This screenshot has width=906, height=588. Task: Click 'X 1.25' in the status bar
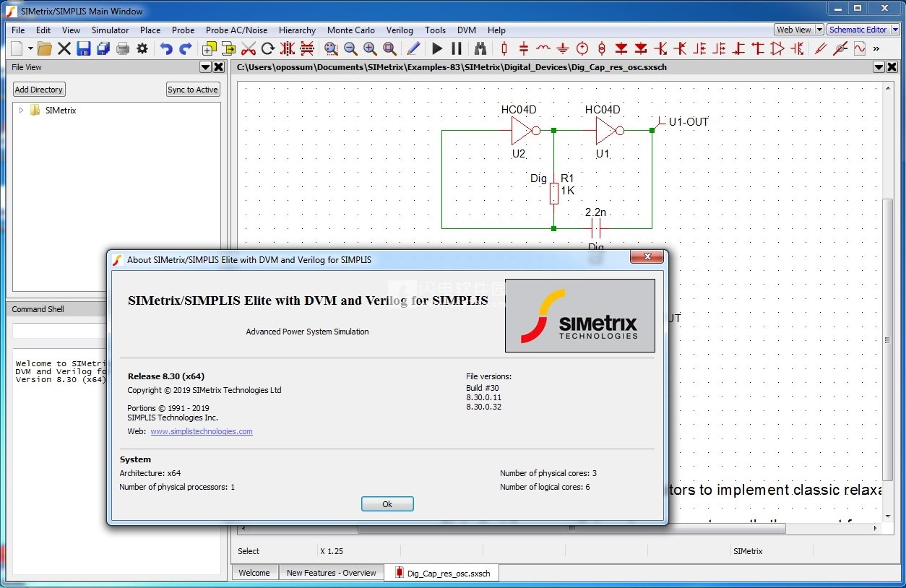point(332,551)
